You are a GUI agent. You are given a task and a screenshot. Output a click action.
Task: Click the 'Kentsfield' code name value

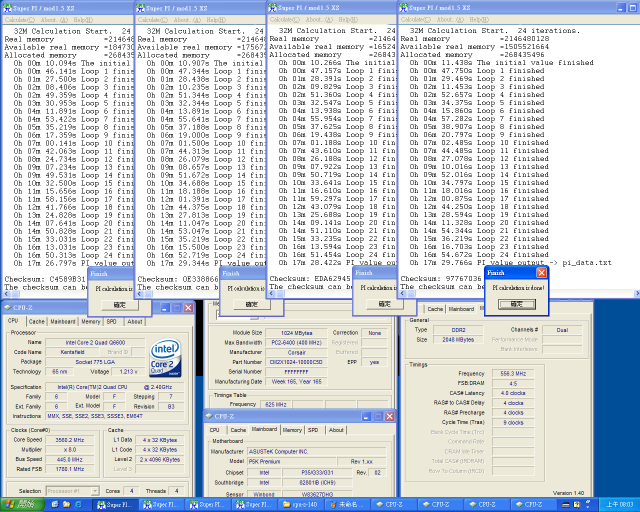tap(72, 352)
